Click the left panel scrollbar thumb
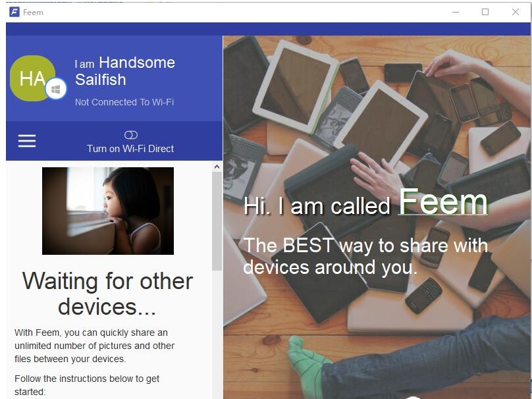The height and width of the screenshot is (399, 532). [217, 221]
